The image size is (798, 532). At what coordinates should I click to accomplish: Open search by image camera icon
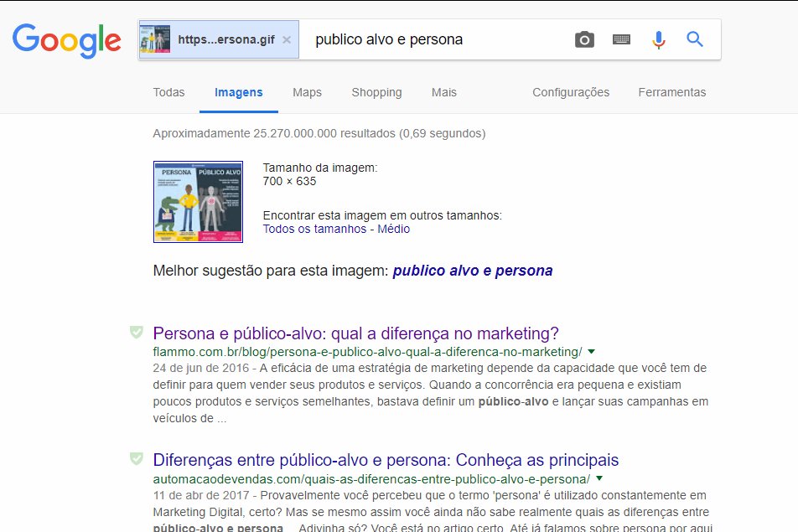[x=584, y=39]
